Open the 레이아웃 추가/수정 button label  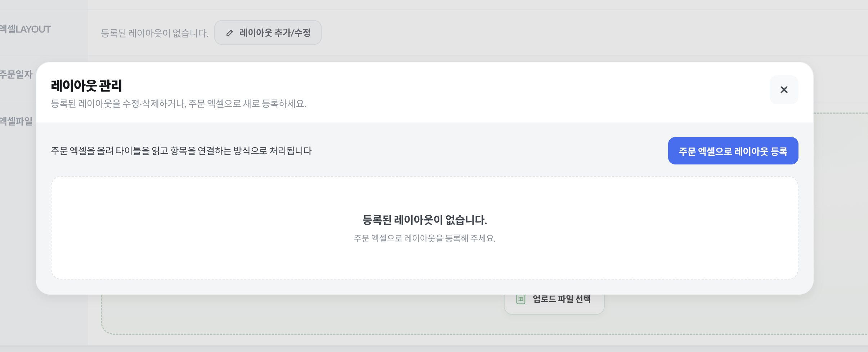coord(275,33)
